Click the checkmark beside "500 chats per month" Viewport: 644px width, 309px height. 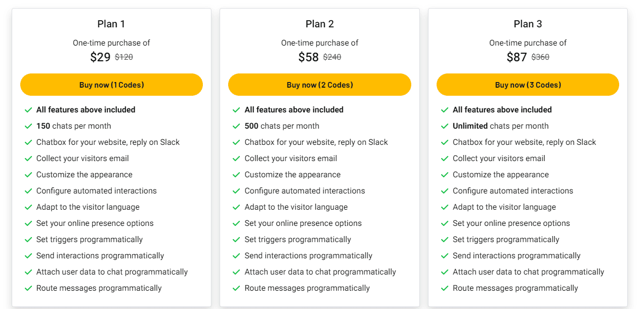point(237,126)
